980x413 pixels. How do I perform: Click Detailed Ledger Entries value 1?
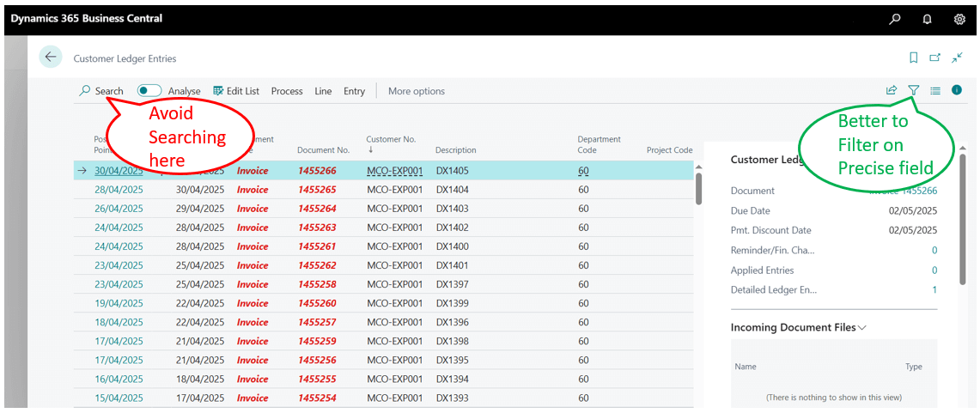pos(934,290)
